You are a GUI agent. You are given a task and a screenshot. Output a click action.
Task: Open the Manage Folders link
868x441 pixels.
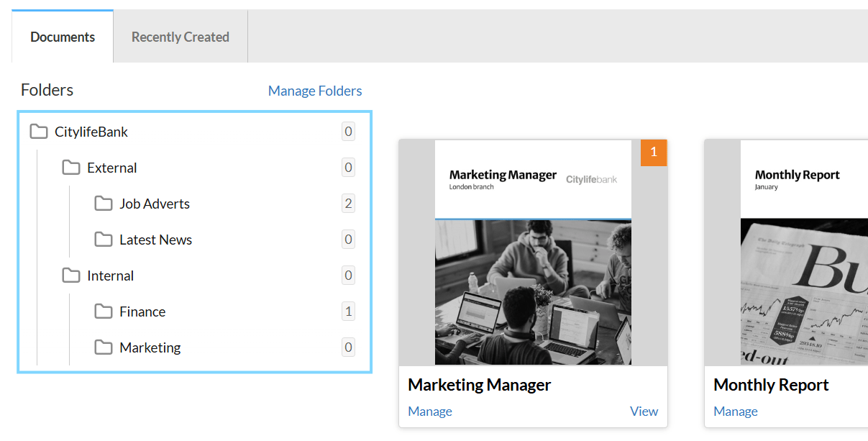pyautogui.click(x=315, y=91)
